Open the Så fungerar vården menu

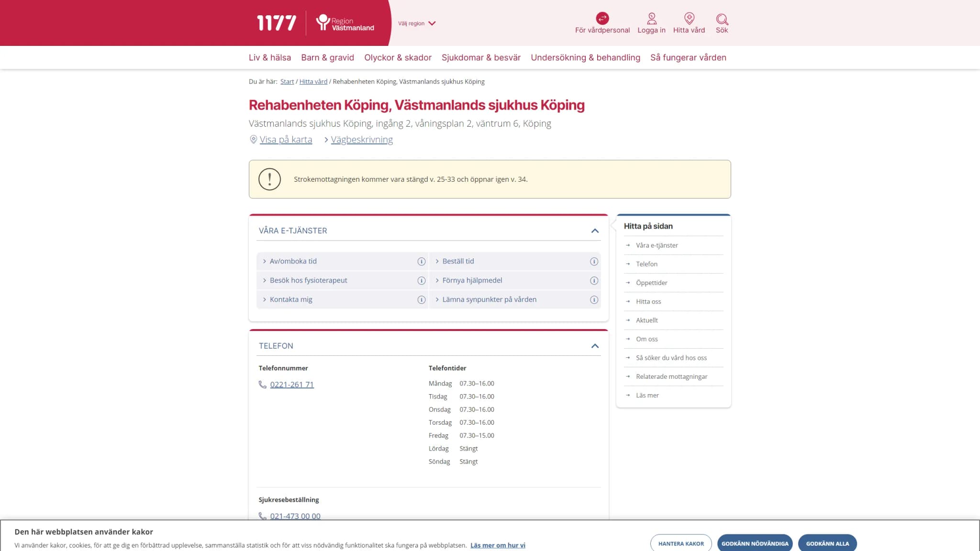point(688,57)
